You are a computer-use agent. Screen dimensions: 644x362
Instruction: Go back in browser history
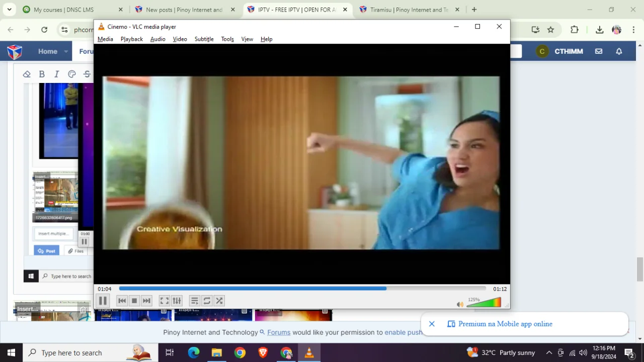click(x=11, y=30)
